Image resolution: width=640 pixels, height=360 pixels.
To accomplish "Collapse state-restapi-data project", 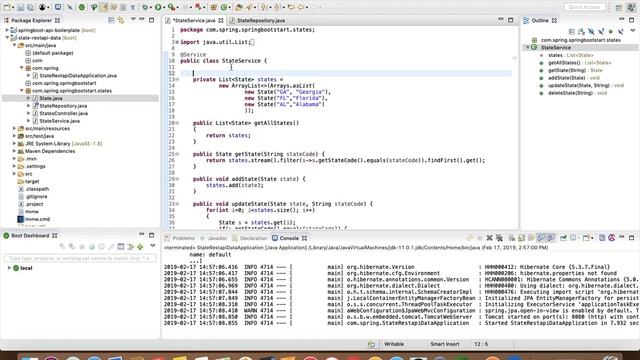I will pos(7,38).
